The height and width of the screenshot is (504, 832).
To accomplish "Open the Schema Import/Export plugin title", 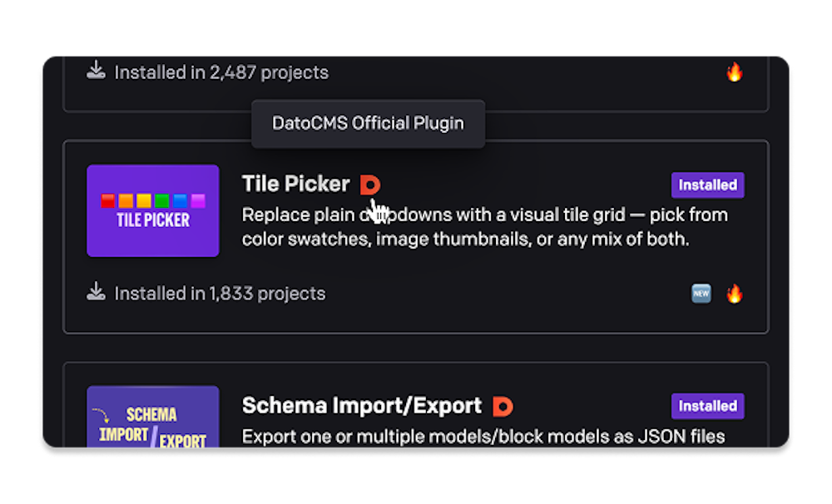I will click(x=362, y=406).
